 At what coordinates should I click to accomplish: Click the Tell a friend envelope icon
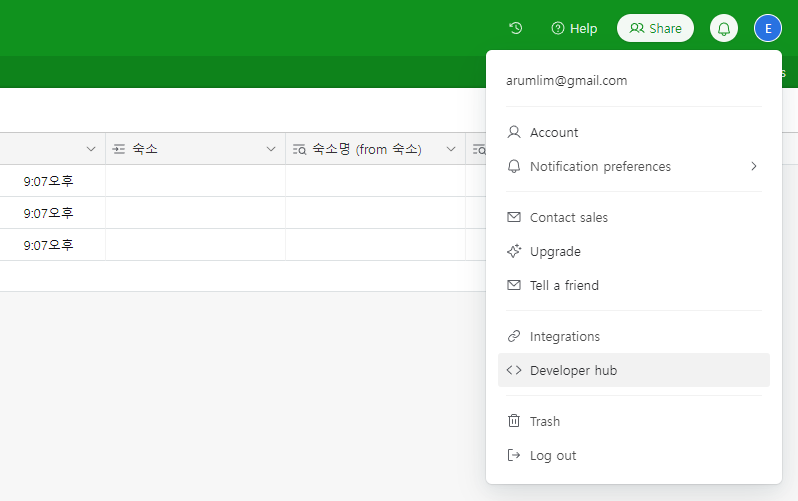(514, 285)
